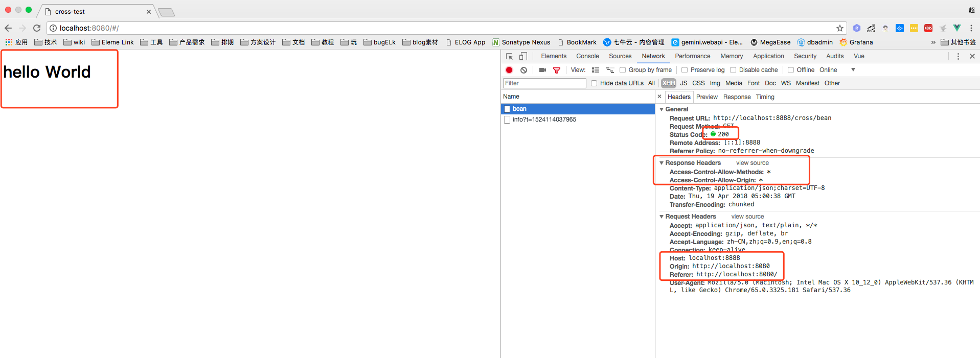Clear the network log
The height and width of the screenshot is (358, 980).
tap(523, 70)
